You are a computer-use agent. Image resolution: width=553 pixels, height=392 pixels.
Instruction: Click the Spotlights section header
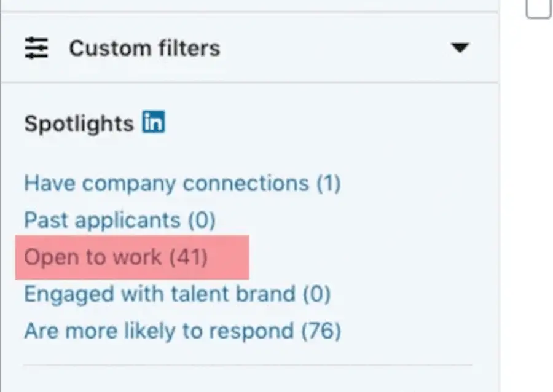[78, 123]
